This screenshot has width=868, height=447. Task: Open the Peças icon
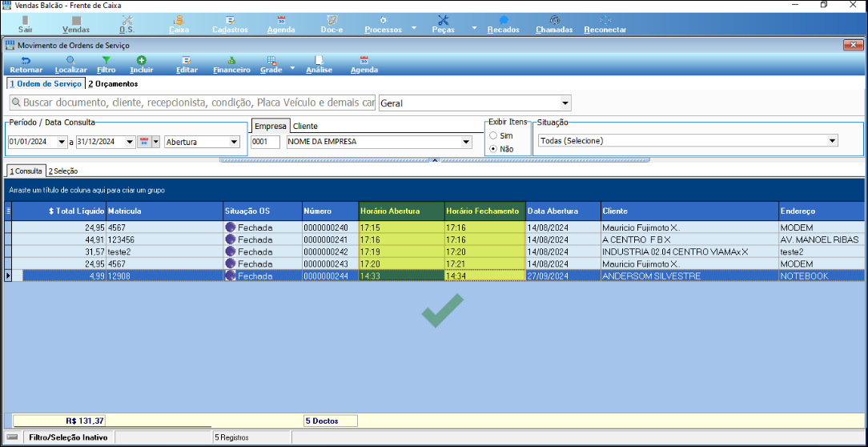[x=443, y=24]
